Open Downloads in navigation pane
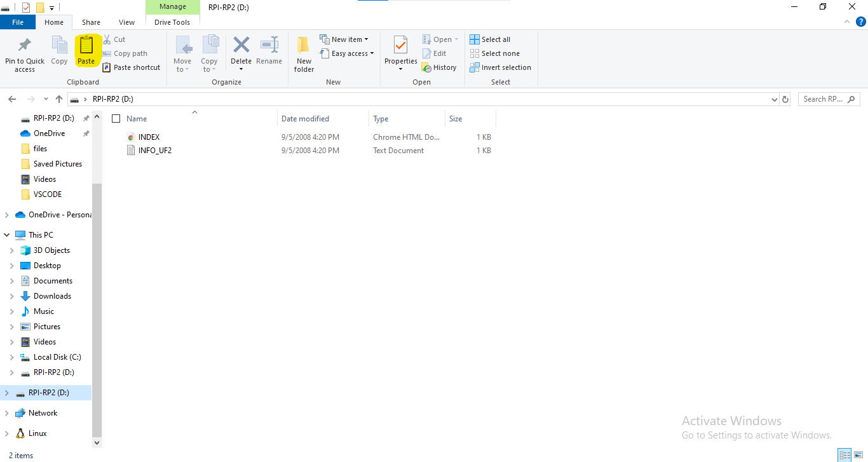The width and height of the screenshot is (868, 462). tap(52, 296)
